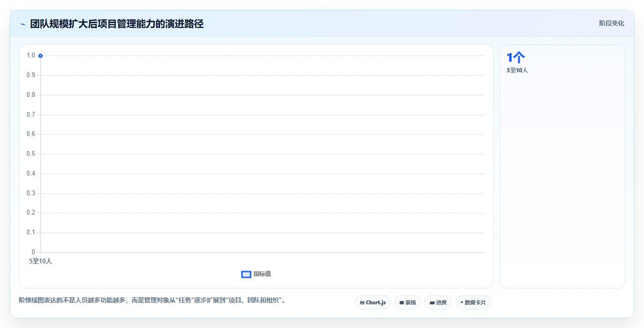The image size is (644, 328).
Task: Click the y-axis tick 0.9
Action: [x=31, y=75]
